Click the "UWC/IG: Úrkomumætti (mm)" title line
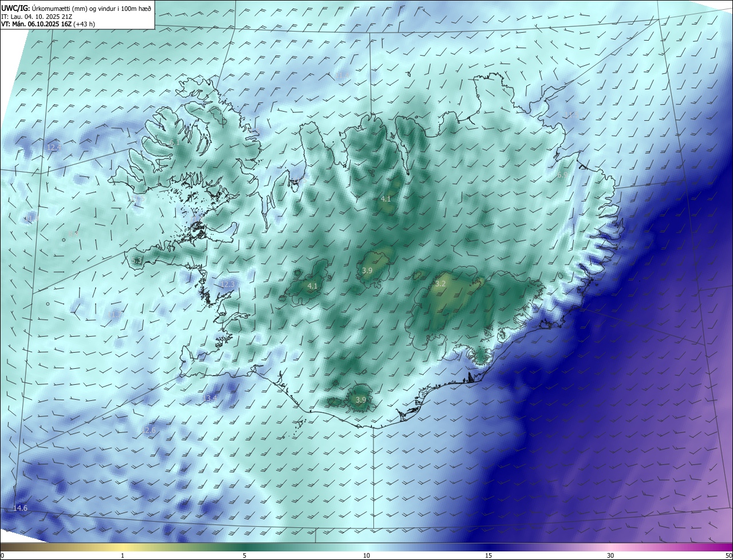Viewport: 733px width, 560px height. 77,8
